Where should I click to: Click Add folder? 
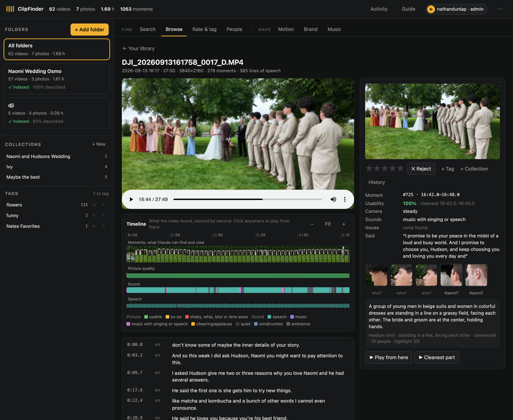(x=90, y=29)
